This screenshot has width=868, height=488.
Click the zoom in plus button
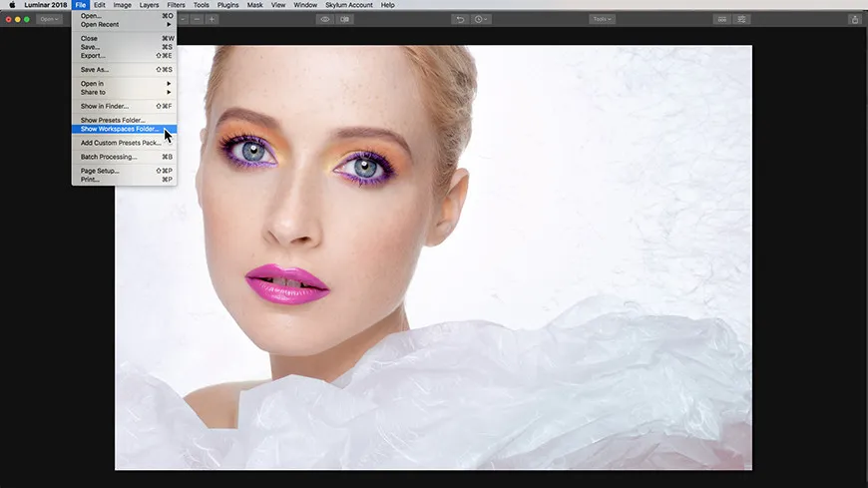(212, 19)
